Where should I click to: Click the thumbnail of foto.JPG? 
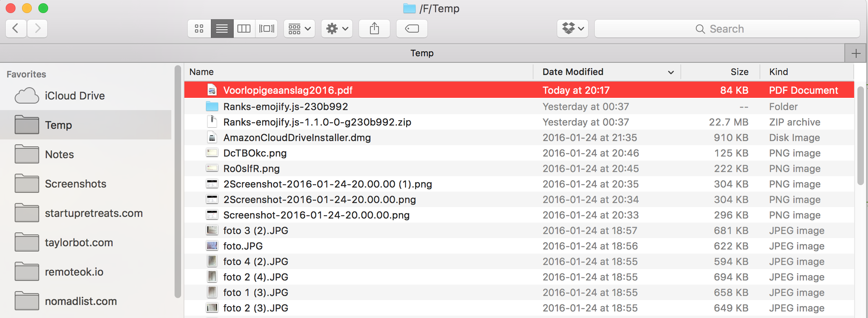[x=212, y=246]
